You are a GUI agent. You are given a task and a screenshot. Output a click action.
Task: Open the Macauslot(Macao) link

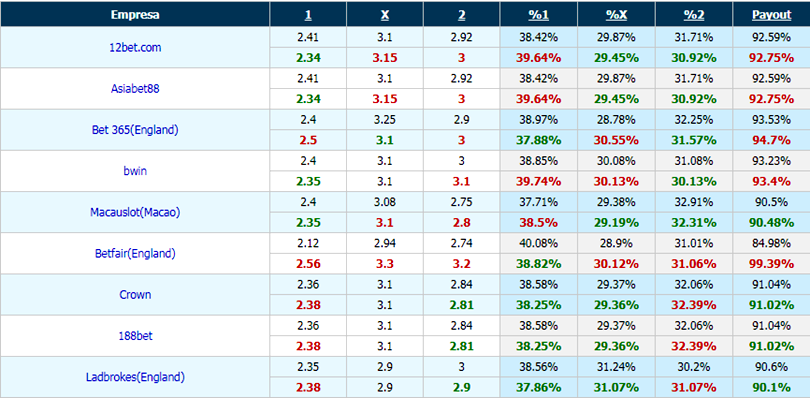[x=135, y=212]
